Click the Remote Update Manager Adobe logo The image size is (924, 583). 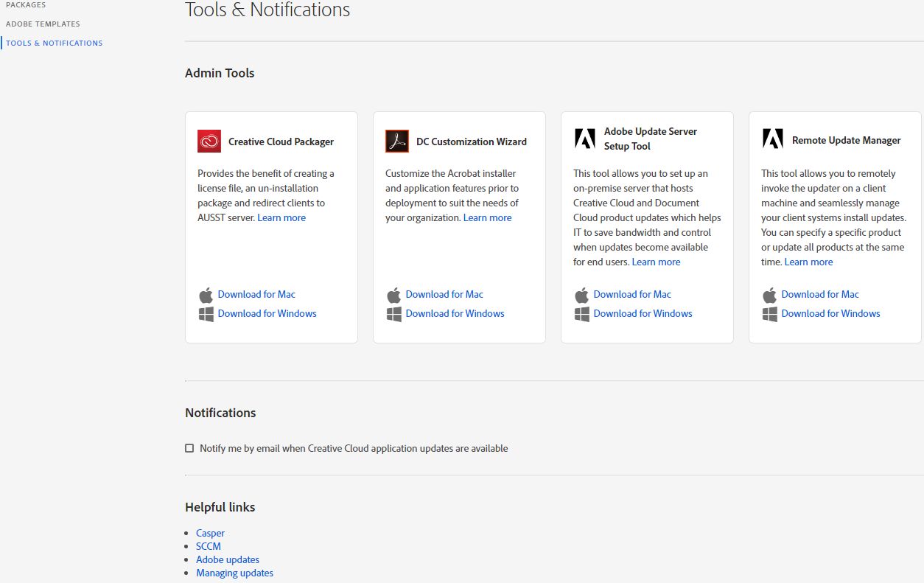(x=773, y=139)
